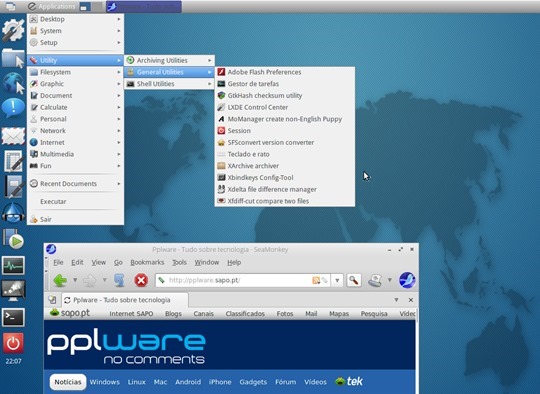Launch the globe web browser dock icon
The image size is (540, 394).
13,83
